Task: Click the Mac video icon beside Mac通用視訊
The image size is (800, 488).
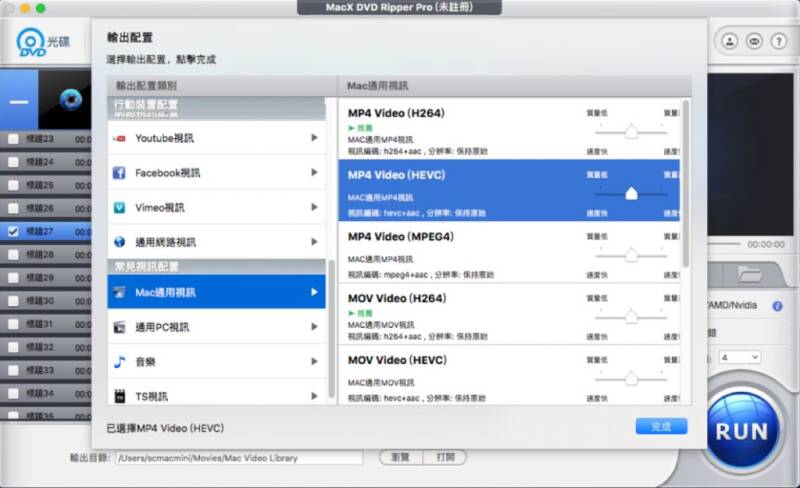Action: click(119, 292)
